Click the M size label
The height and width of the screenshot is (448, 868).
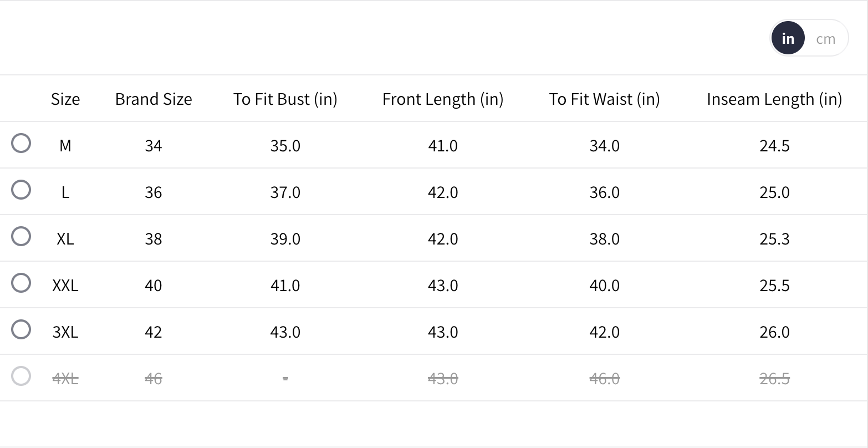pos(65,146)
